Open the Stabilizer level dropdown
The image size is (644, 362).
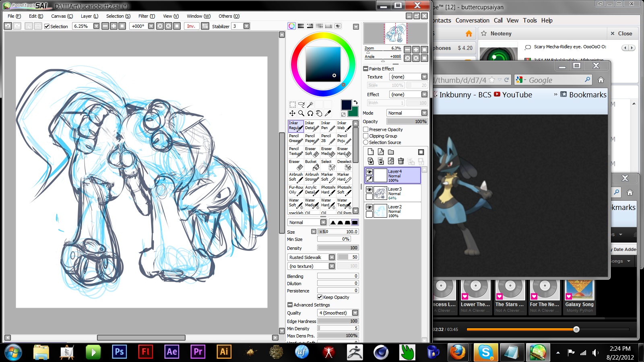pyautogui.click(x=247, y=26)
